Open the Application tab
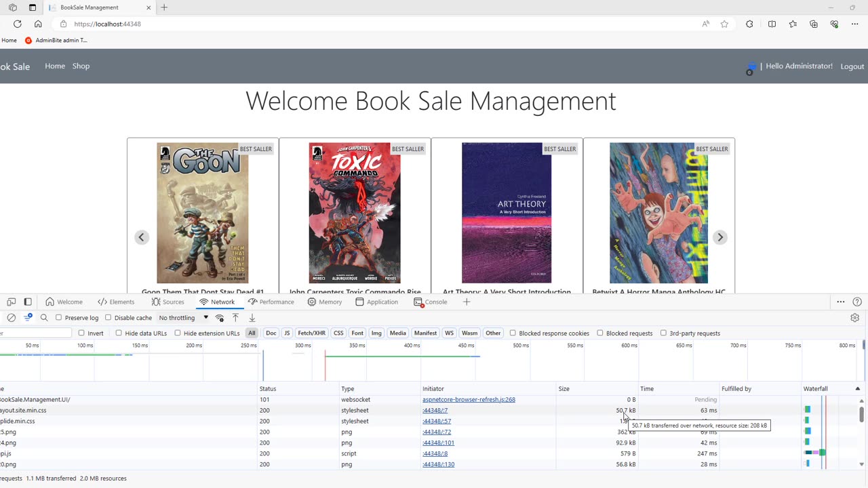This screenshot has width=868, height=488. point(376,302)
